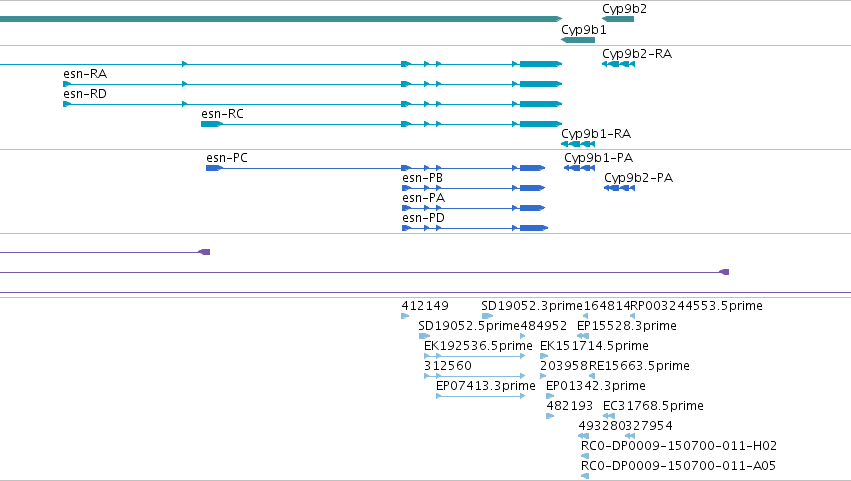Screen dimensions: 851x481
Task: Select the esn-RD transcript label
Action: (85, 94)
